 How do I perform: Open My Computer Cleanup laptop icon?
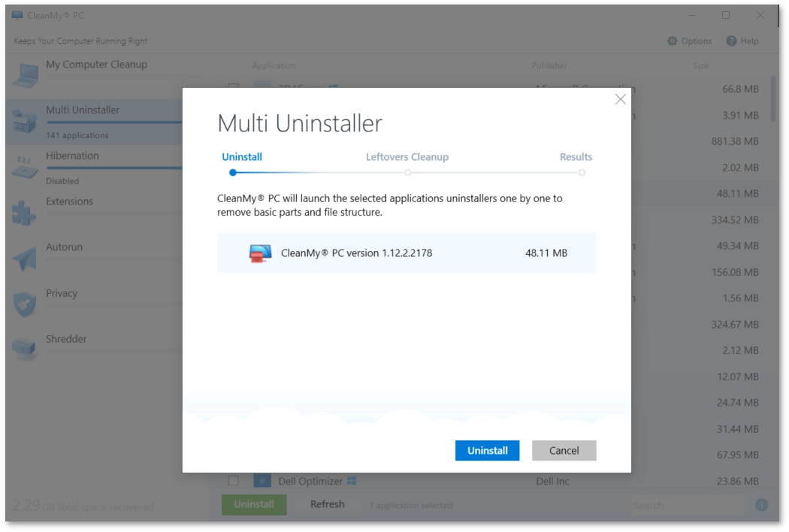pyautogui.click(x=25, y=75)
